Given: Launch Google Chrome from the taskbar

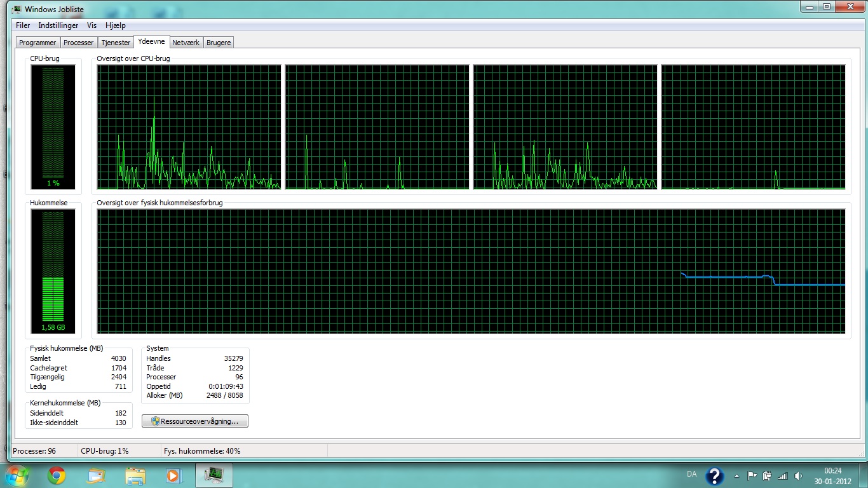Looking at the screenshot, I should (x=57, y=475).
